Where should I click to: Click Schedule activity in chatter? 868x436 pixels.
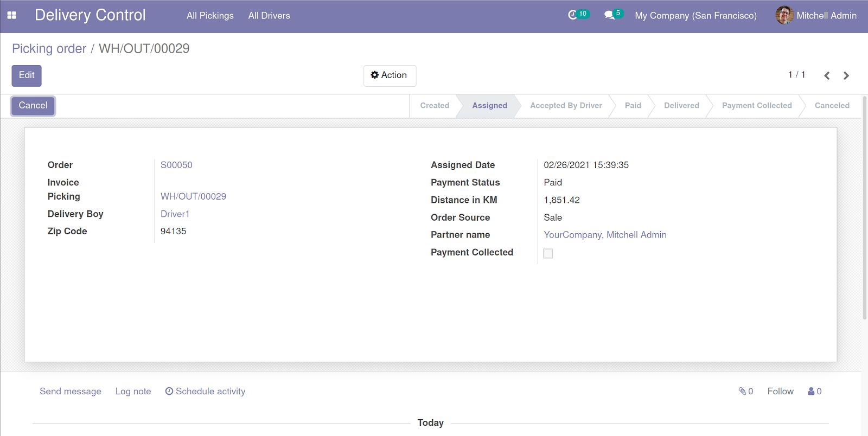pos(205,392)
